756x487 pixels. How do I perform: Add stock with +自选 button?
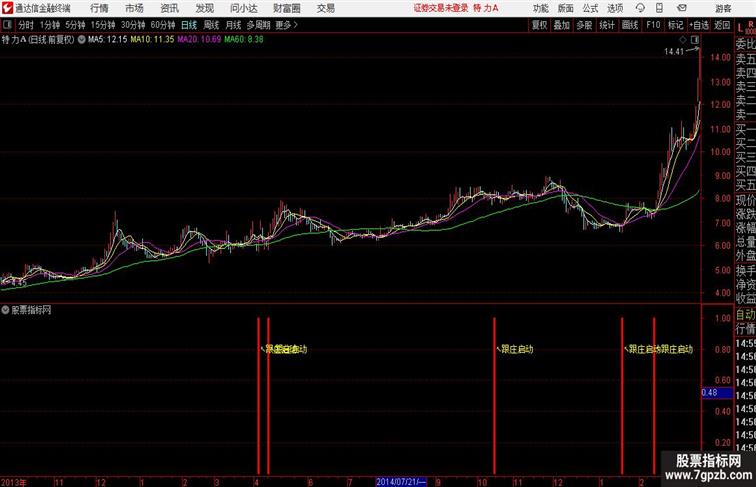coord(699,25)
